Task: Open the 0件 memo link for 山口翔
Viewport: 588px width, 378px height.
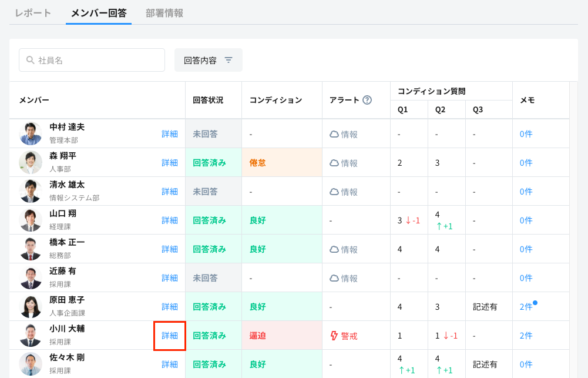Action: coord(525,220)
